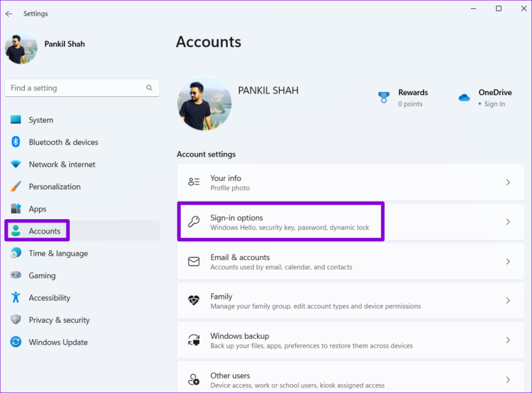Click the search magnifier icon

pos(149,88)
